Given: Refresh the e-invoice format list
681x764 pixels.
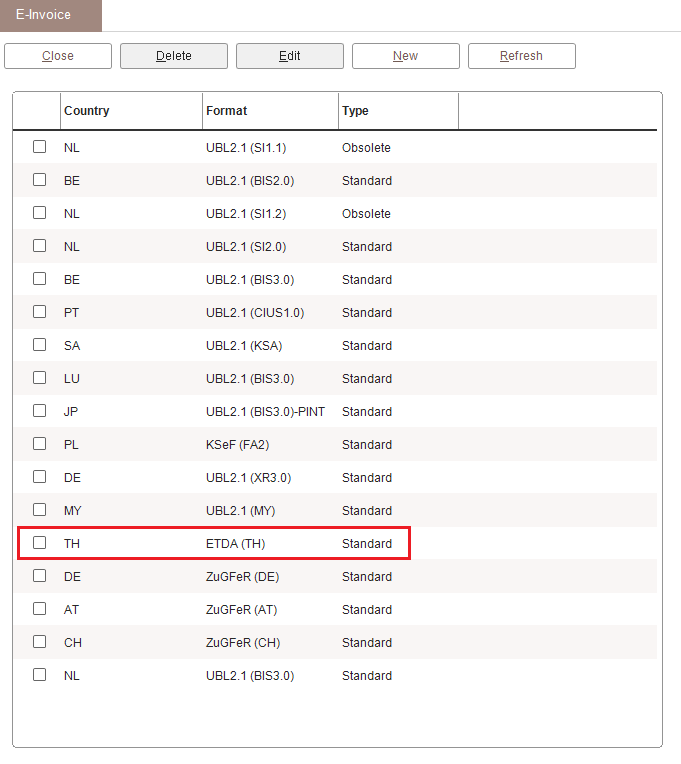Looking at the screenshot, I should (521, 56).
